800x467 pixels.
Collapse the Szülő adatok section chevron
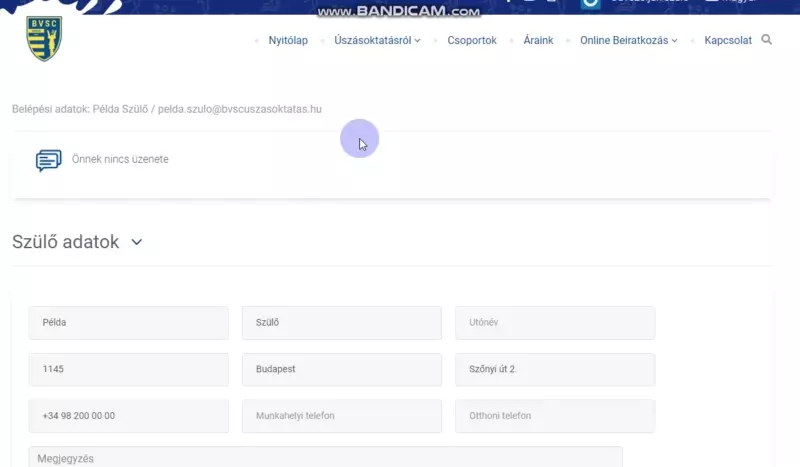click(137, 242)
